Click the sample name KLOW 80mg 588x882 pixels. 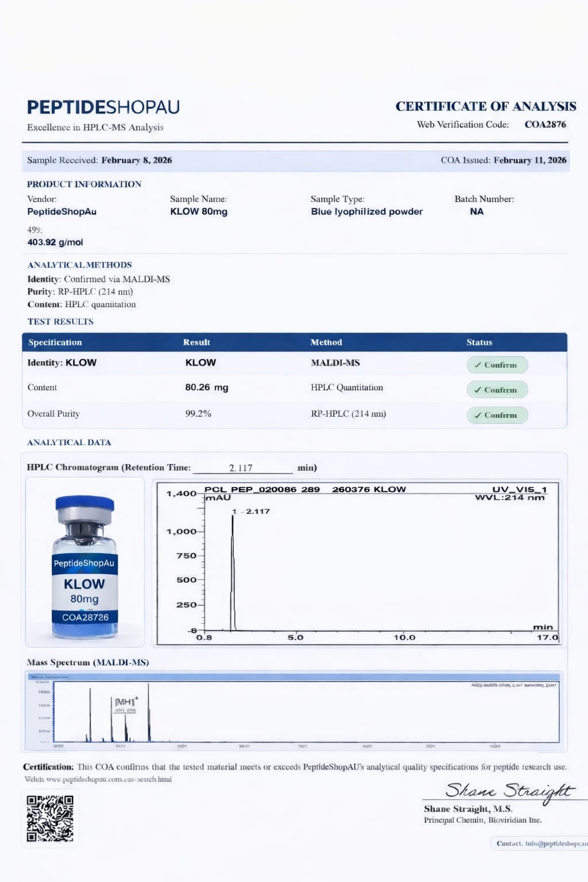point(199,211)
